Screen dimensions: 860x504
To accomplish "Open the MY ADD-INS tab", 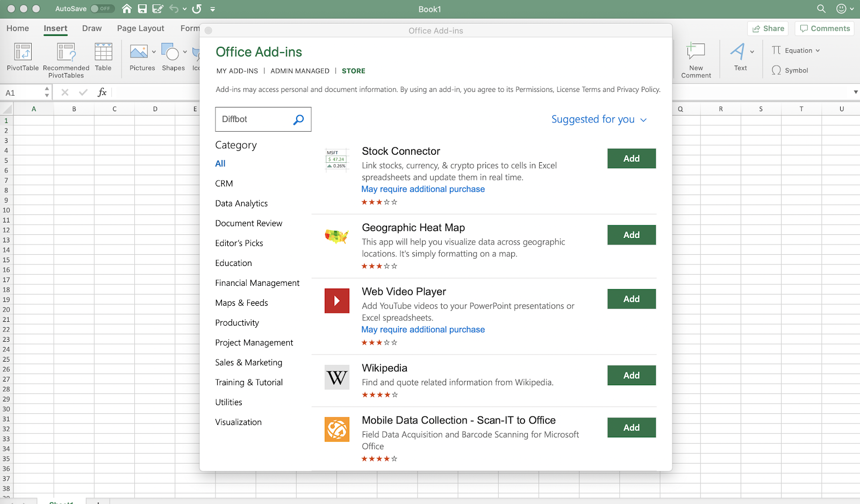I will [x=237, y=71].
